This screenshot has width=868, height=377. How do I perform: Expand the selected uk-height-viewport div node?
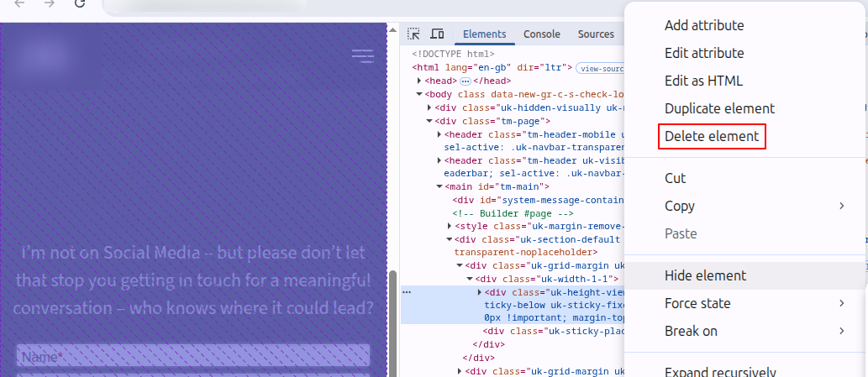480,292
